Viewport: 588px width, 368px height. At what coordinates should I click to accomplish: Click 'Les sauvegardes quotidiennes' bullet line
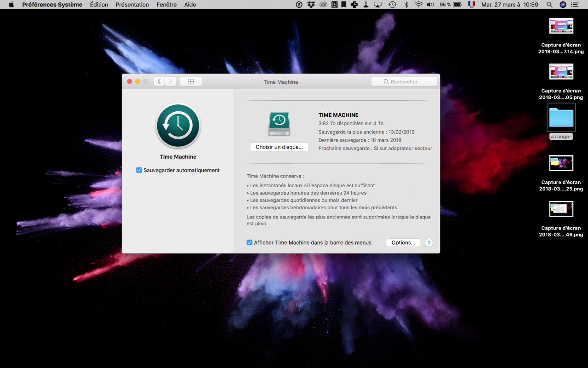pos(302,200)
